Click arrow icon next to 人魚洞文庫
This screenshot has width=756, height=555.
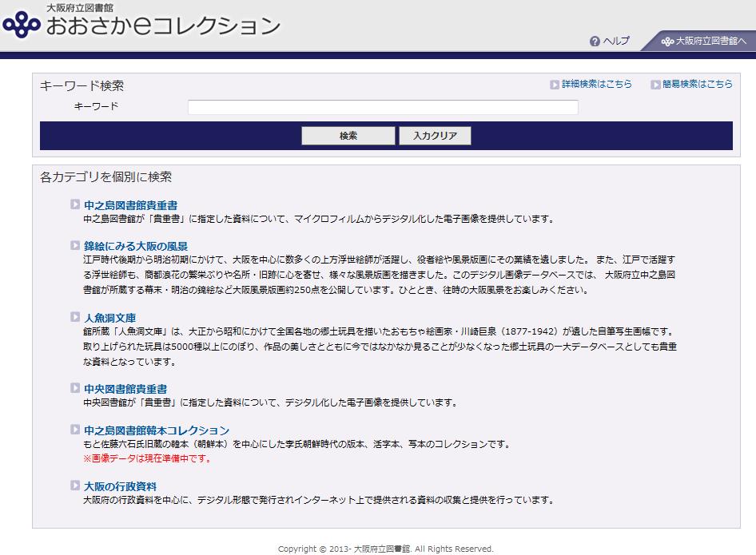pyautogui.click(x=75, y=316)
